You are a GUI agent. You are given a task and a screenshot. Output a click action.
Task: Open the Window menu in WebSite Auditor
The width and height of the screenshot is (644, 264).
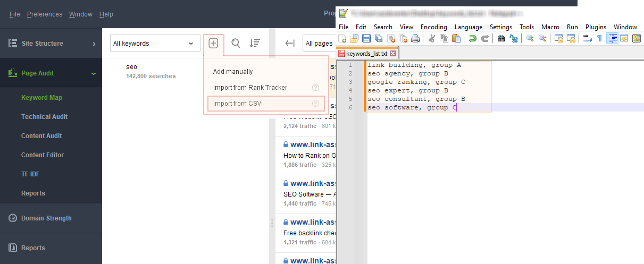coord(80,14)
